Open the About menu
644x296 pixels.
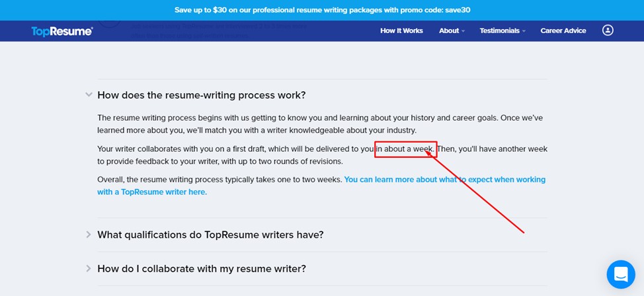coord(452,31)
